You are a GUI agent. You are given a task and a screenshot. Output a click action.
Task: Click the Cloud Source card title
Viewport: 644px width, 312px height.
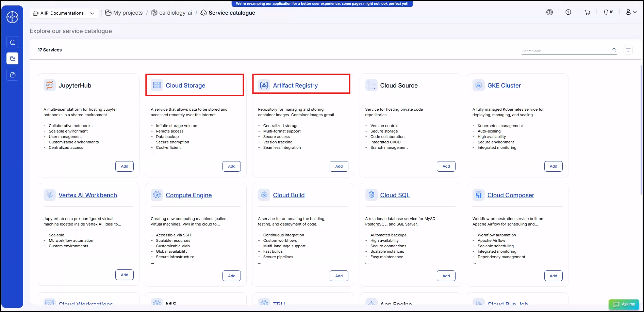[x=399, y=85]
